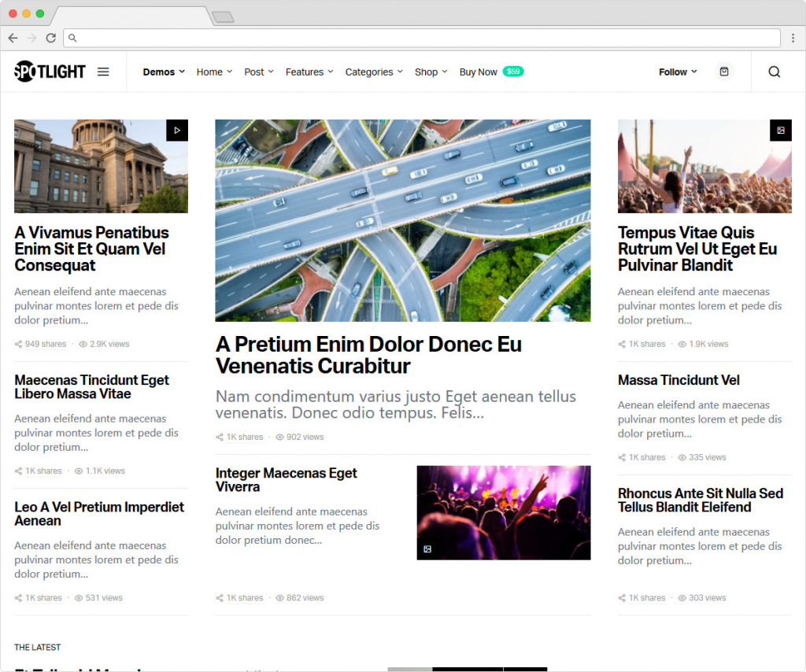This screenshot has width=806, height=672.
Task: Open the hamburger menu beside Spotlight logo
Action: 103,72
